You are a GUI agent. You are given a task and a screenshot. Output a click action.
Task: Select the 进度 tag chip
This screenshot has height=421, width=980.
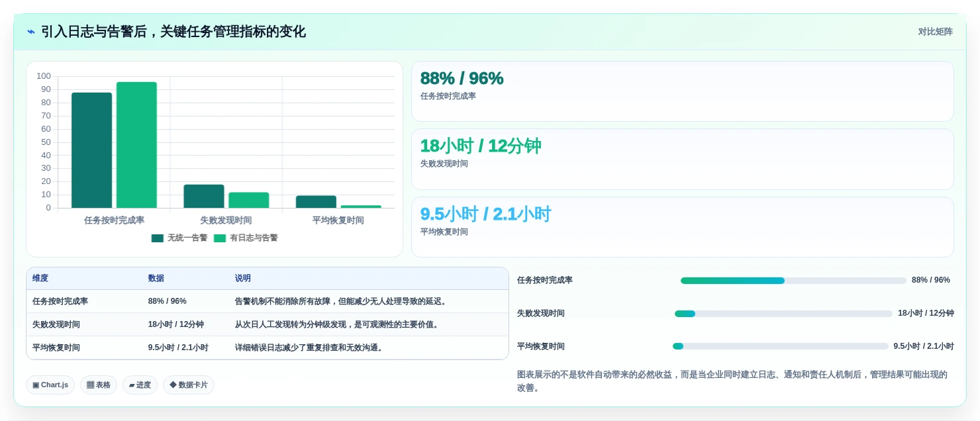point(140,385)
